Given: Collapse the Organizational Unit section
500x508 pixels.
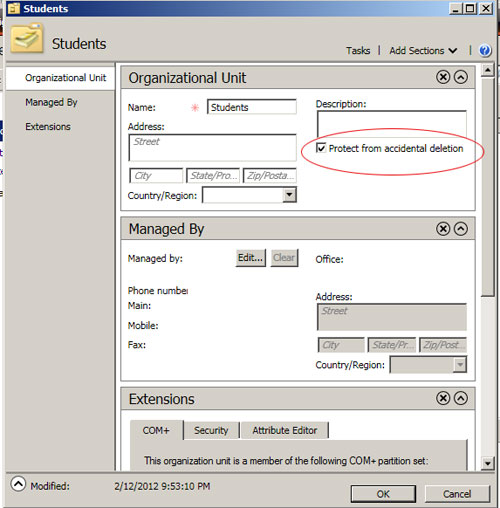Looking at the screenshot, I should [461, 77].
